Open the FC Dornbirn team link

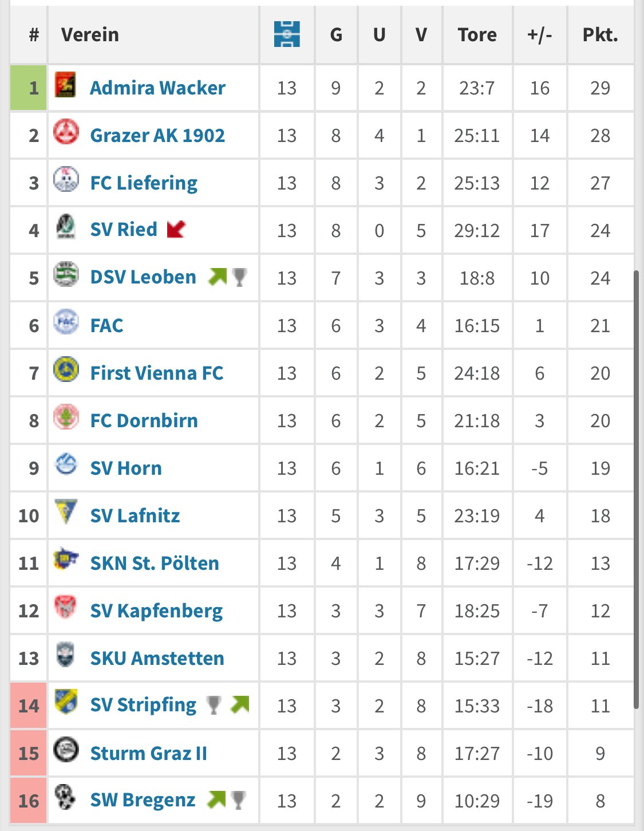(x=144, y=420)
